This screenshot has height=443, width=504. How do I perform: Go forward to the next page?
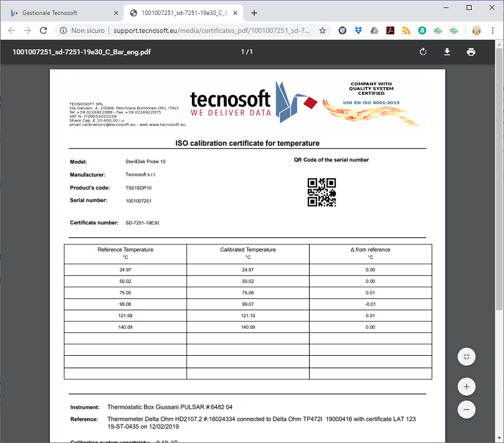pyautogui.click(x=27, y=31)
